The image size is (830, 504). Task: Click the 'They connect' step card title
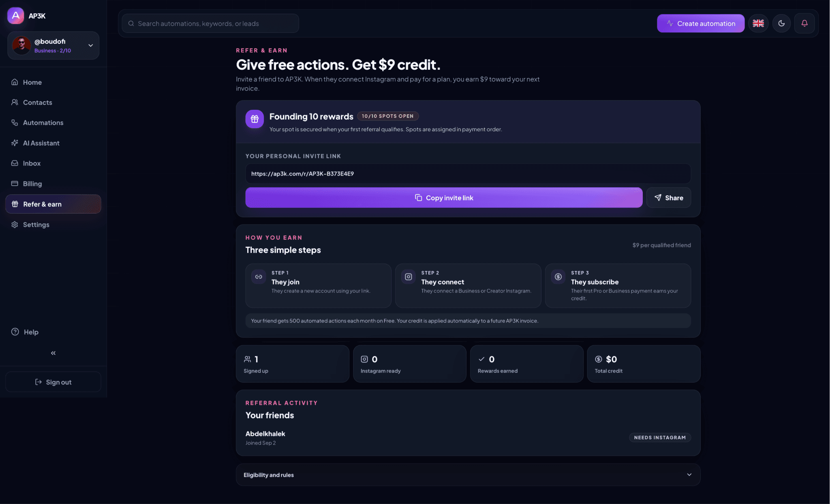[443, 282]
